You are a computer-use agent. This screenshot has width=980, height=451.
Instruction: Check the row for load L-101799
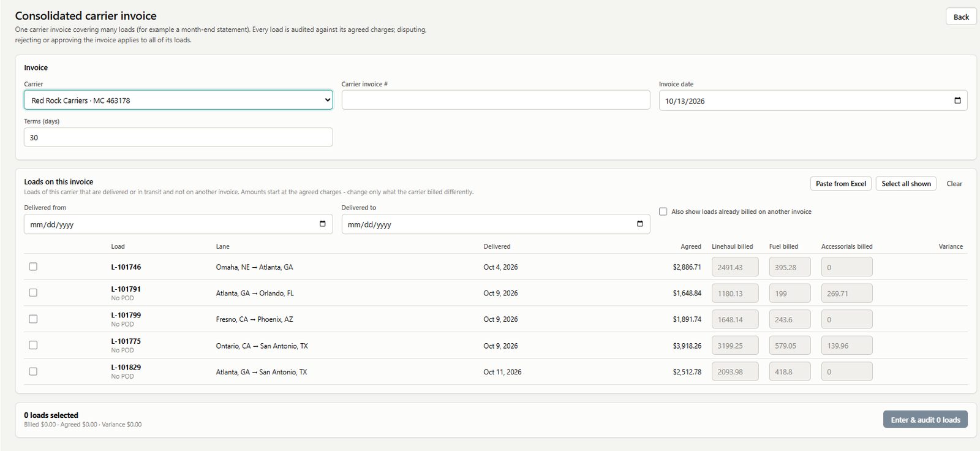[x=33, y=319]
